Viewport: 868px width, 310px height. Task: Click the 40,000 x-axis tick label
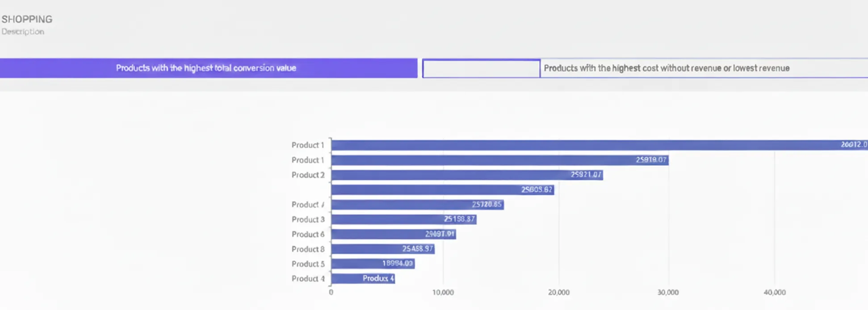click(x=774, y=292)
